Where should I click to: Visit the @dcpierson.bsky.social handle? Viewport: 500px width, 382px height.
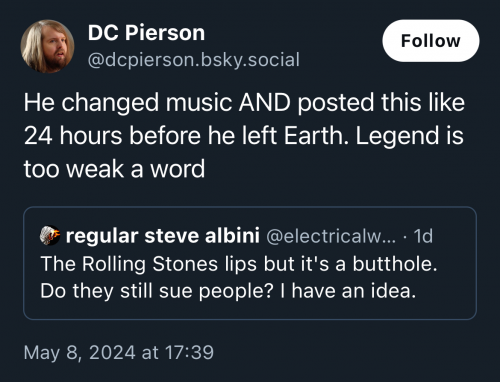(194, 60)
